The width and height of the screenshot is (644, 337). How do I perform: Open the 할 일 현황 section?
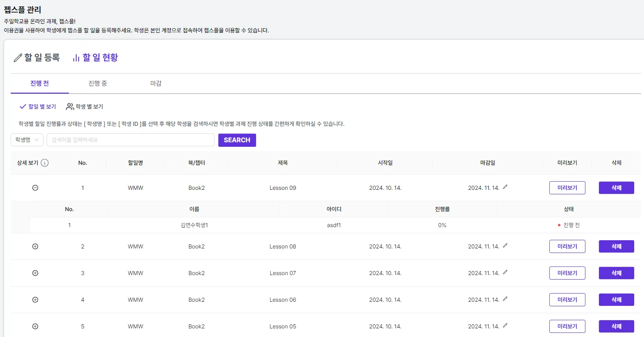click(x=95, y=57)
